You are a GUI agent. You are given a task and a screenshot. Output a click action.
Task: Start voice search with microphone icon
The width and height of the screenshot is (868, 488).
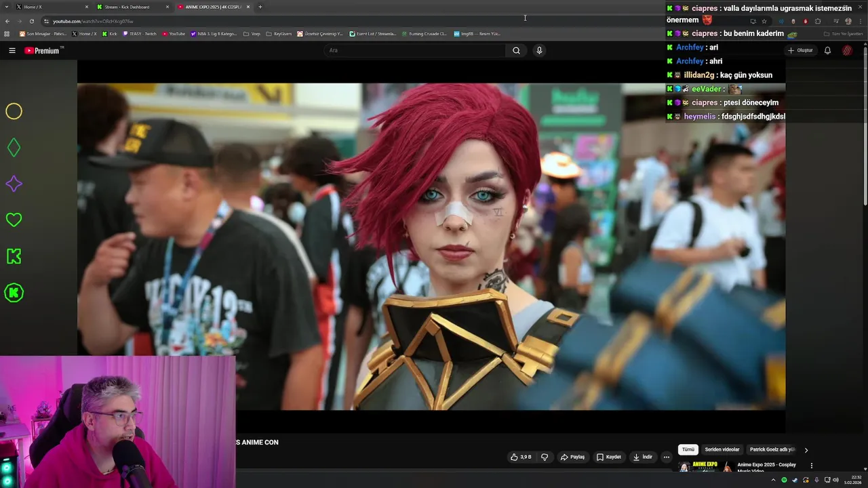539,50
